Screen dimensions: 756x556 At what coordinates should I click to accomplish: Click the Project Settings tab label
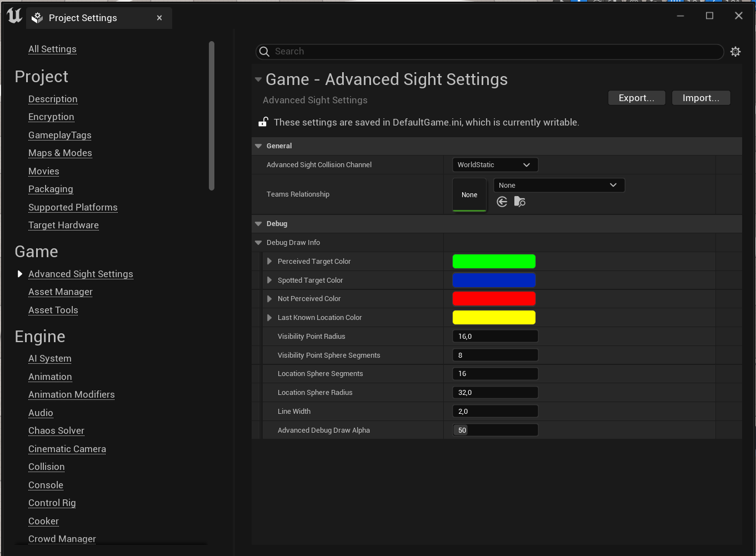(x=83, y=18)
